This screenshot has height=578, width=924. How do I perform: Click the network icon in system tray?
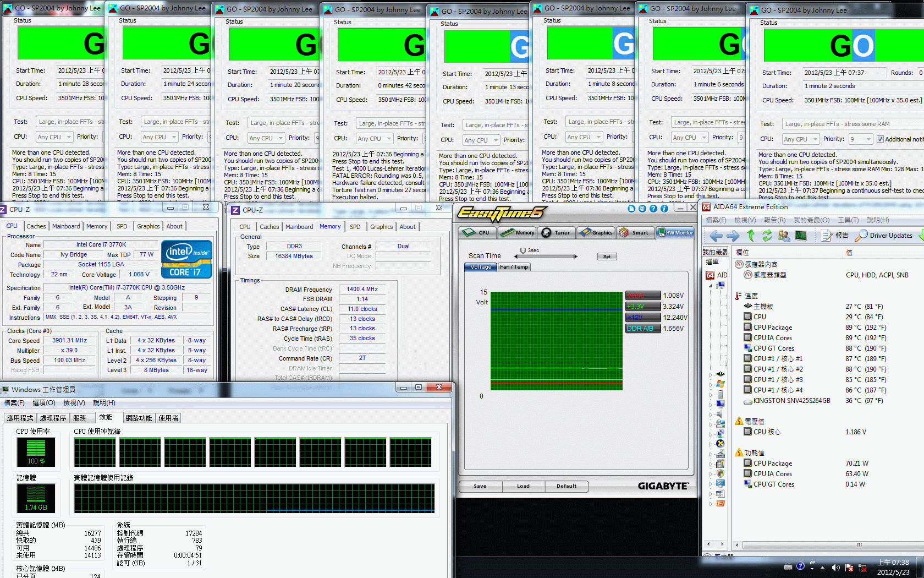(x=862, y=568)
